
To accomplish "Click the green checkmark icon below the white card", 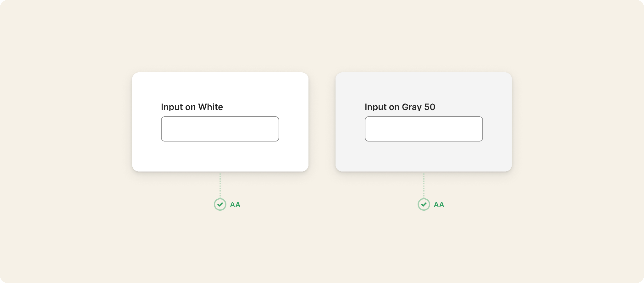I will click(220, 204).
